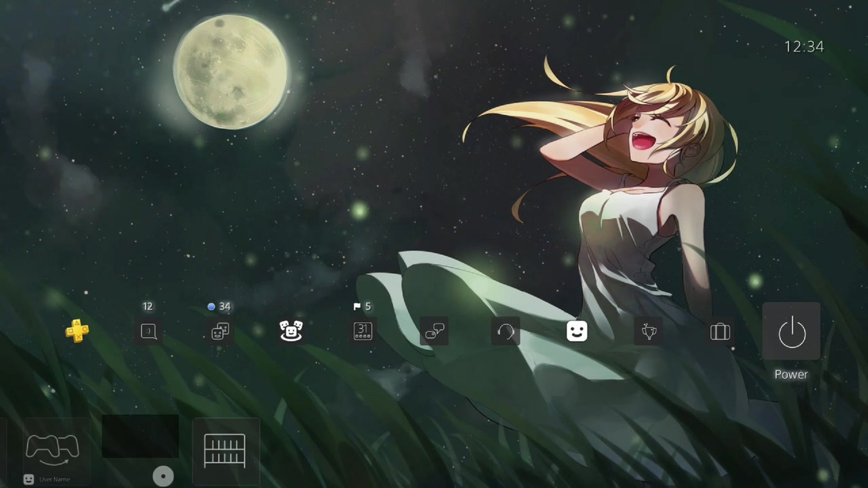Open Notifications icon showing 12
Screen dimensions: 868x488
pos(148,331)
